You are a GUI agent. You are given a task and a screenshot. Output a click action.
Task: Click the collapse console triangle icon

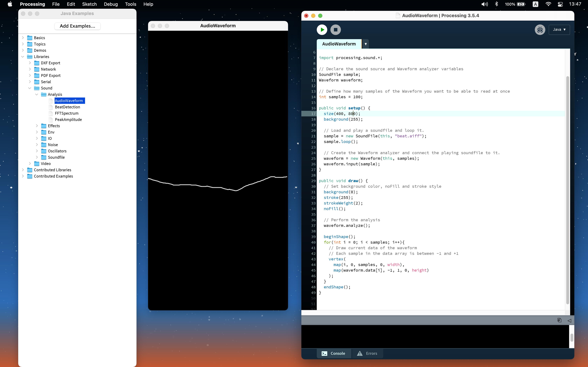click(569, 320)
